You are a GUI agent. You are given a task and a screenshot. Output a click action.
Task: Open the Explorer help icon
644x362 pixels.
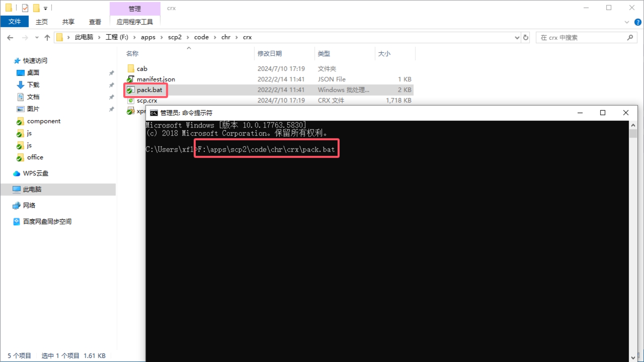638,22
